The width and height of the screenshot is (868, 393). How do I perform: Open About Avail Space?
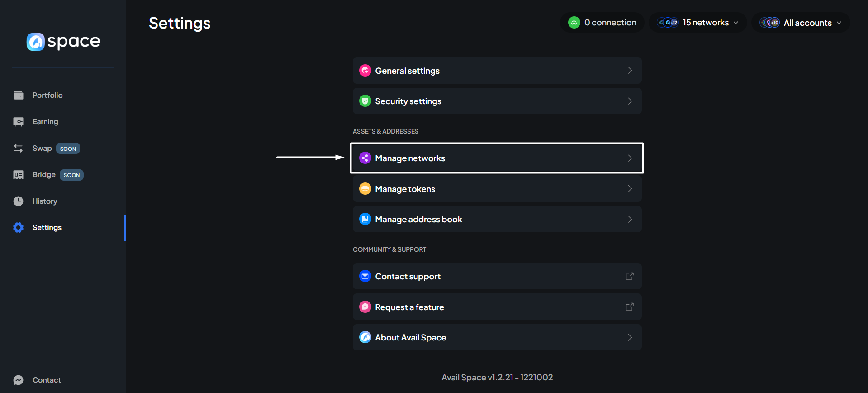coord(497,337)
